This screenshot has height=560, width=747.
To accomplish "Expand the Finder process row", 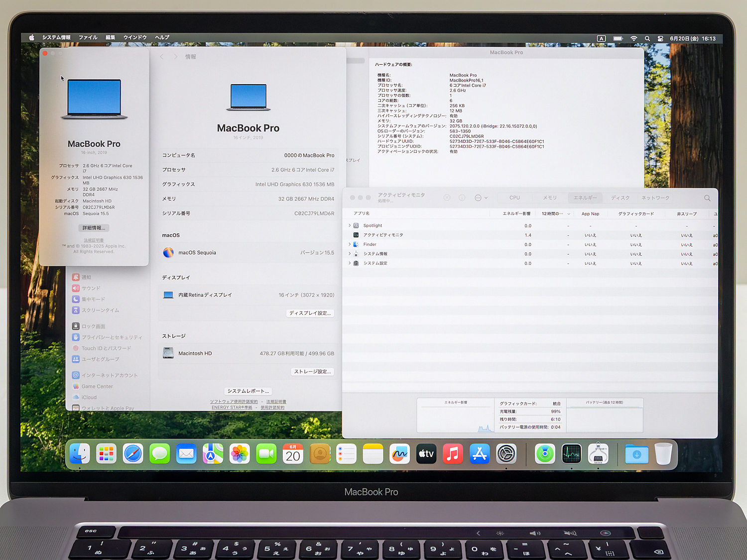I will coord(350,244).
